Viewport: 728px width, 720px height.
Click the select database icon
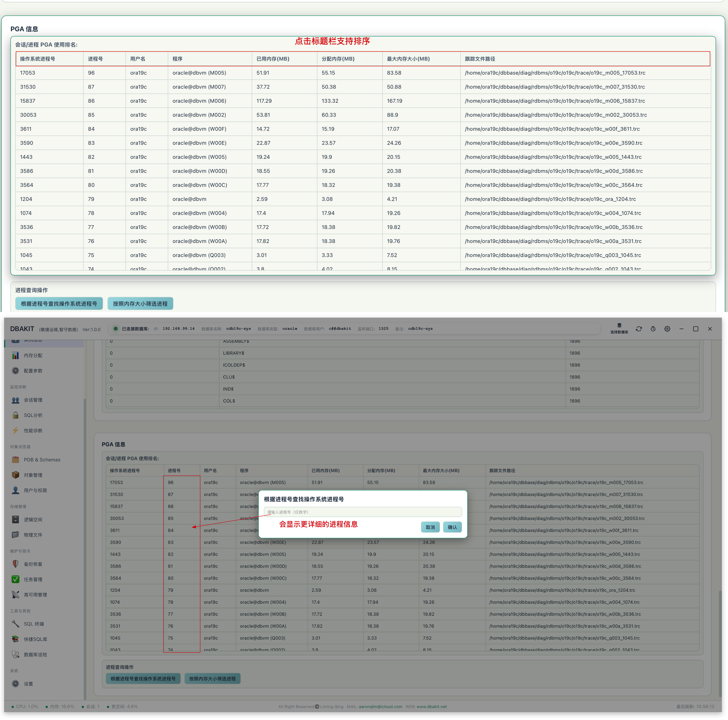[x=619, y=328]
